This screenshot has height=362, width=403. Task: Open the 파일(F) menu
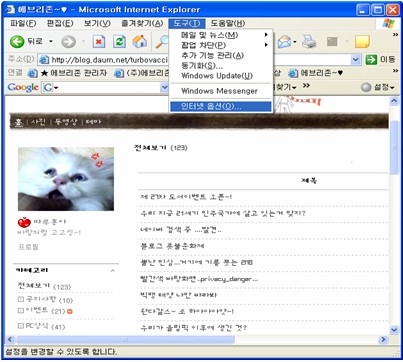23,23
